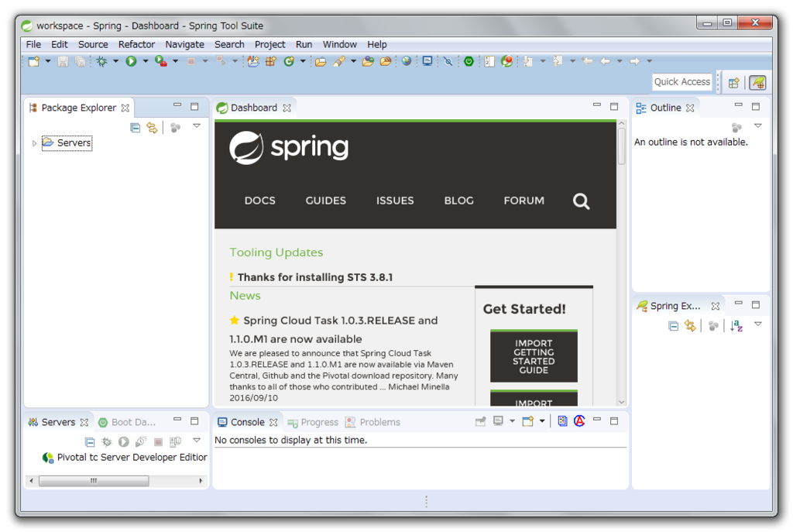
Task: Click the Debug bug icon
Action: point(101,61)
